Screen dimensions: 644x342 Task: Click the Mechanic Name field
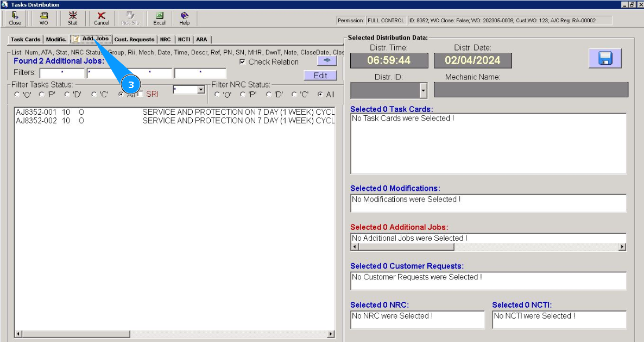tap(531, 90)
